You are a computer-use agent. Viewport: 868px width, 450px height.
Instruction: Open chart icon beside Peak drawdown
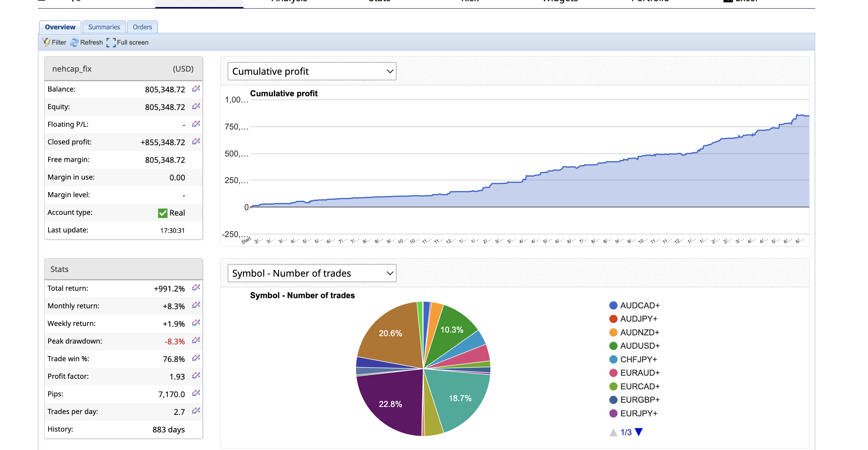tap(196, 341)
